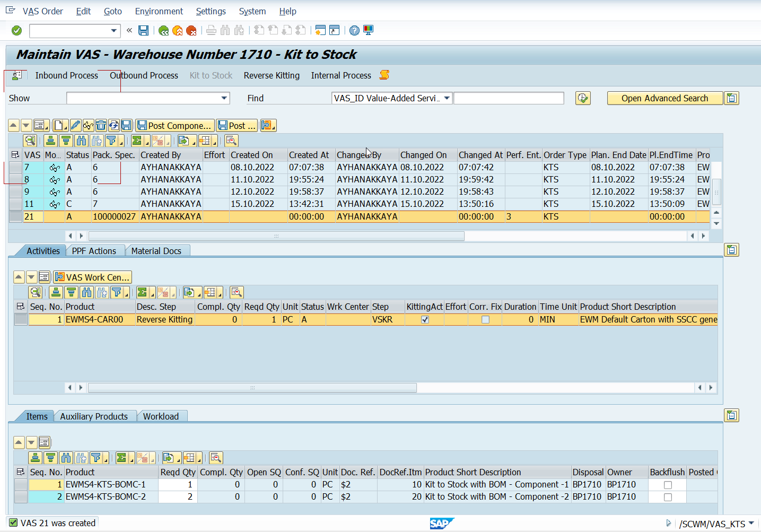This screenshot has height=532, width=761.
Task: Click the Post Compone... button
Action: pos(175,126)
